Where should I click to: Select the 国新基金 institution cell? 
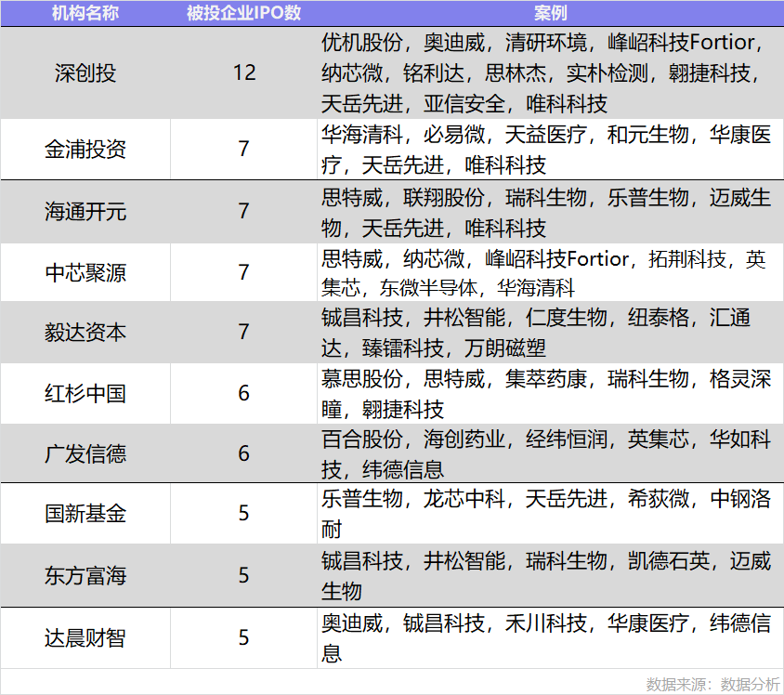pyautogui.click(x=85, y=514)
